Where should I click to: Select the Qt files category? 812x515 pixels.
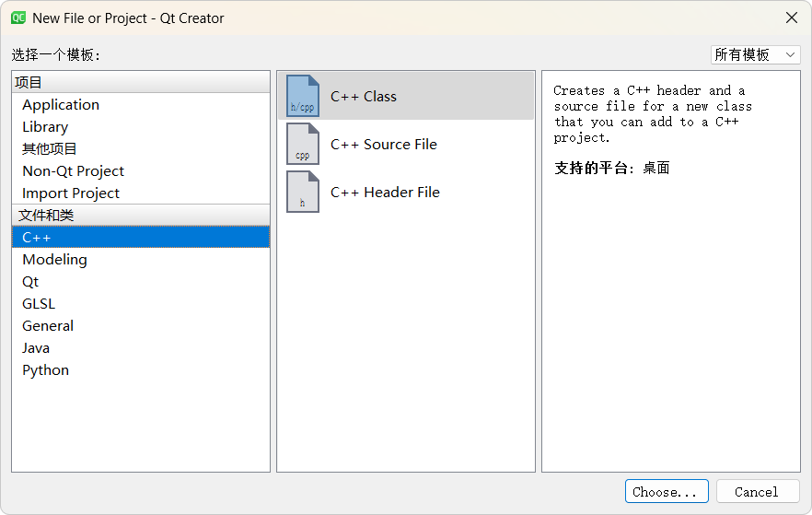point(141,282)
